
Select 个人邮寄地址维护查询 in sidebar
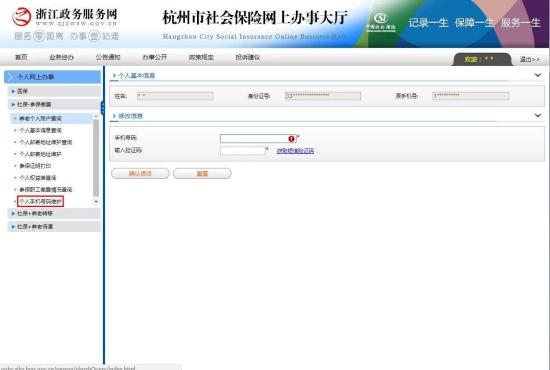tap(46, 142)
